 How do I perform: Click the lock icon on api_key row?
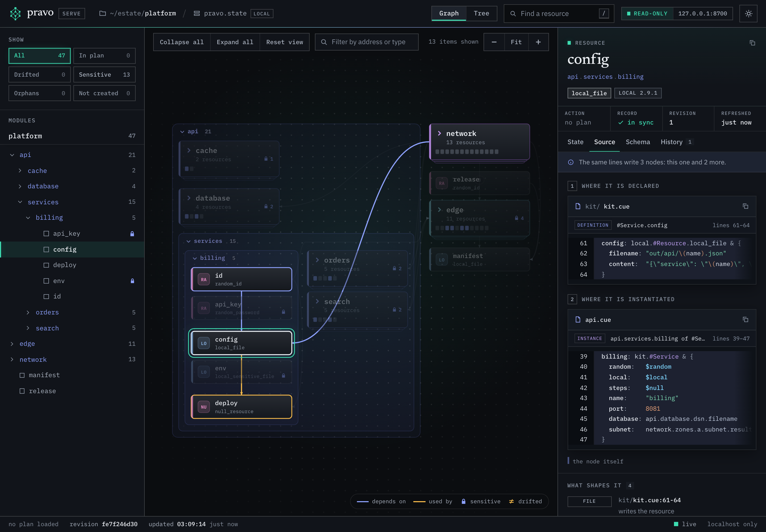point(132,234)
